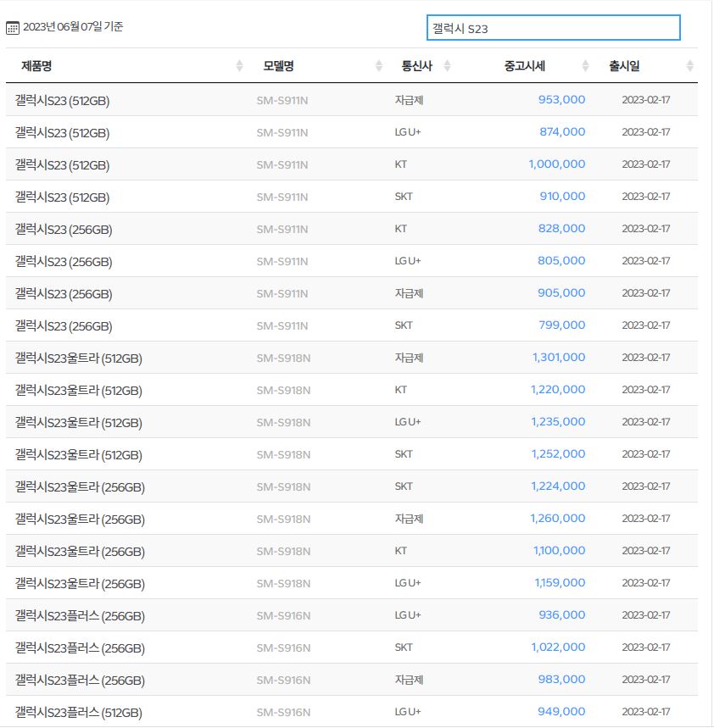
Task: Open the price 905,000
Action: click(561, 293)
